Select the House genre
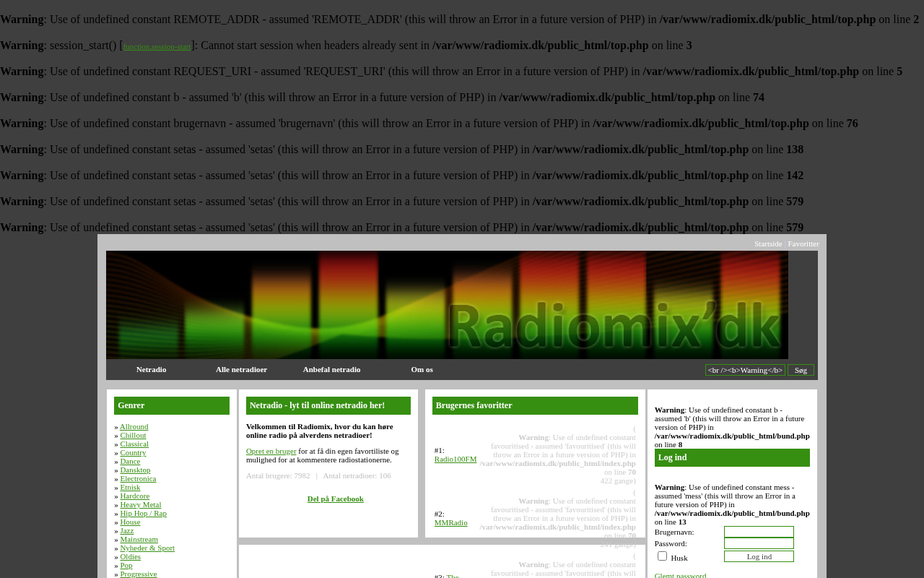The height and width of the screenshot is (578, 924). tap(130, 522)
